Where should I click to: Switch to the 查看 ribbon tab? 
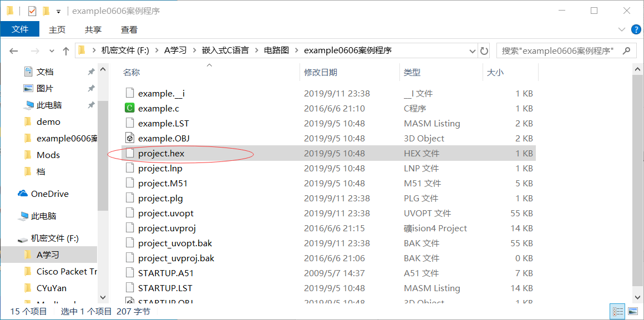(x=129, y=29)
